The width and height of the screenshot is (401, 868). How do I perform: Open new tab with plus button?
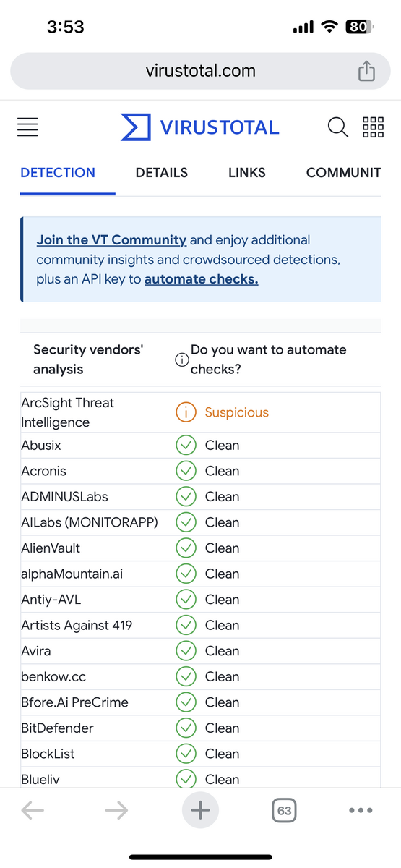click(x=200, y=810)
